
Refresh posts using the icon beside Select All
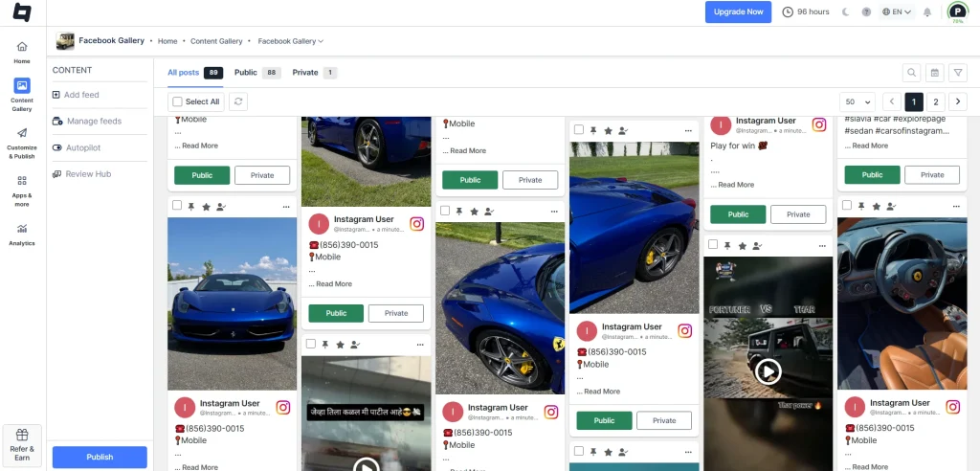click(x=237, y=101)
